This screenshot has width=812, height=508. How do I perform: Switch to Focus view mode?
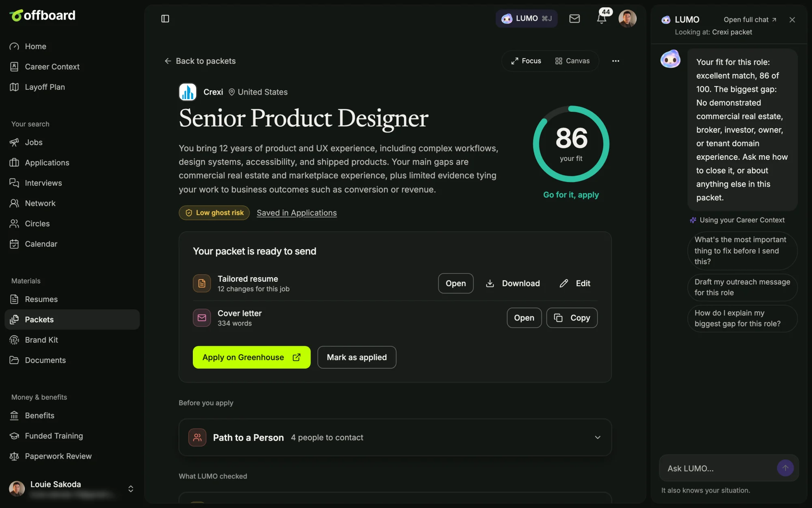[526, 61]
